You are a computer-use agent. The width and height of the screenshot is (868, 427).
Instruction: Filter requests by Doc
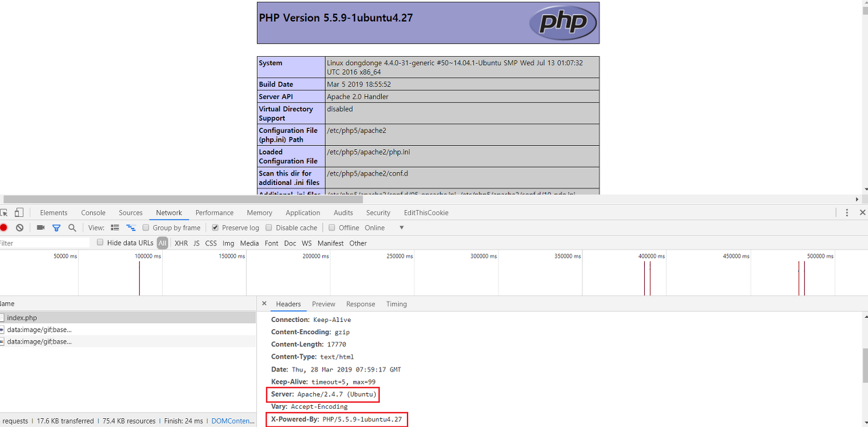pyautogui.click(x=290, y=243)
